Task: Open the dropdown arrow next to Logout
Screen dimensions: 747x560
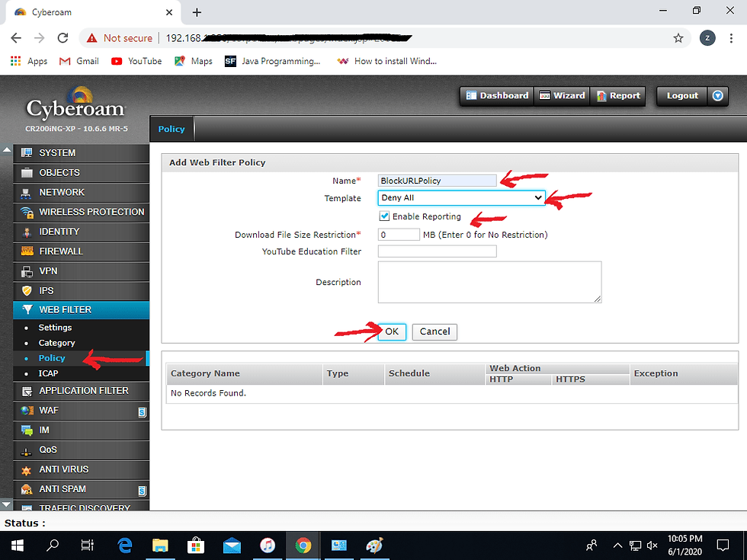Action: (717, 96)
